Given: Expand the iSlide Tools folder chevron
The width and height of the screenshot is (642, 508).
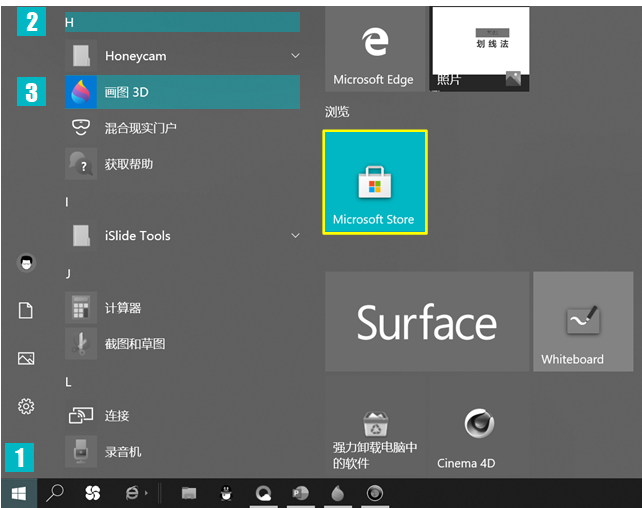Looking at the screenshot, I should tap(295, 236).
